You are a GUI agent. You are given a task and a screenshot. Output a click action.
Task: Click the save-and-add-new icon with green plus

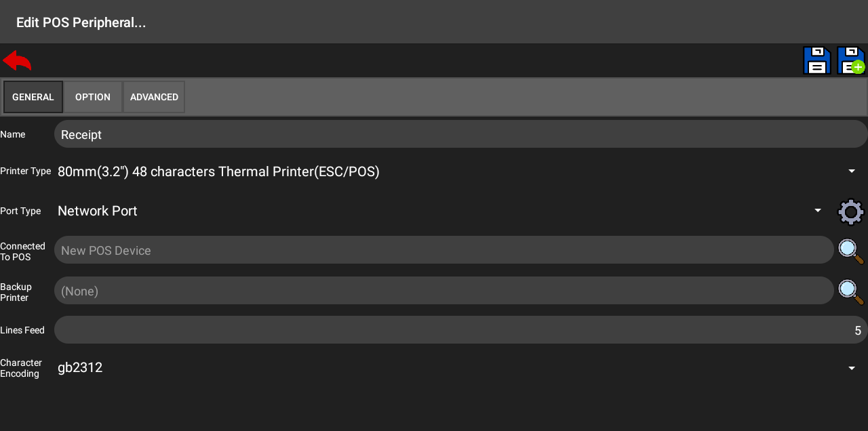click(850, 61)
